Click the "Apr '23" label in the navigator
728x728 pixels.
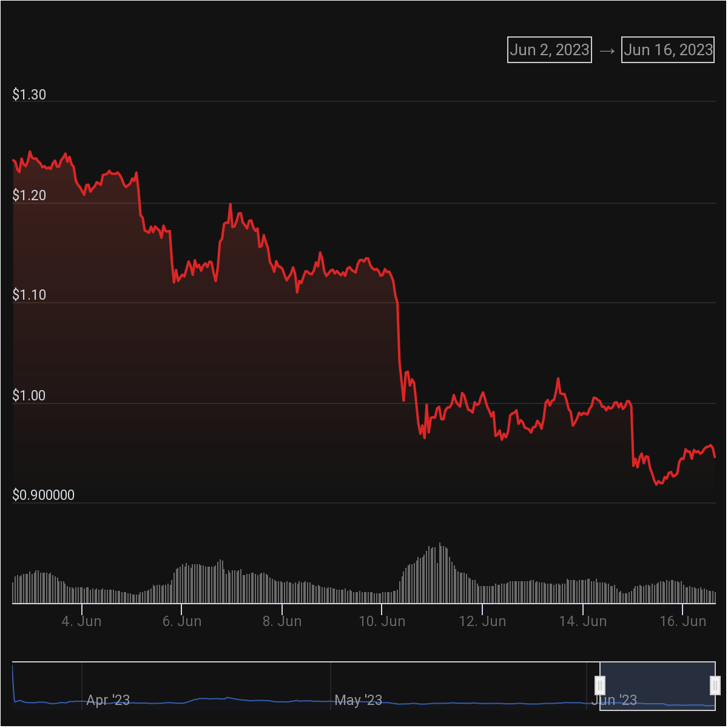click(x=108, y=699)
